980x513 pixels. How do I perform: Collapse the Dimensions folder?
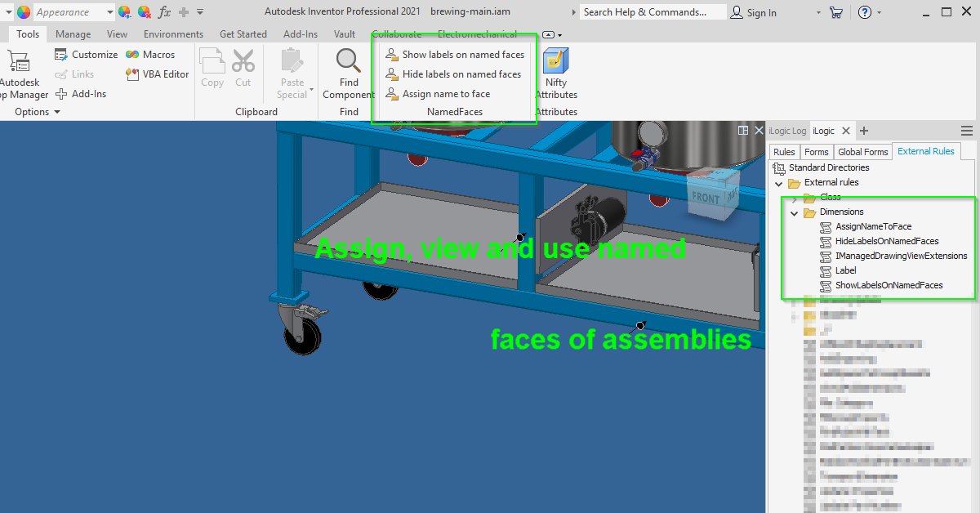tap(794, 212)
